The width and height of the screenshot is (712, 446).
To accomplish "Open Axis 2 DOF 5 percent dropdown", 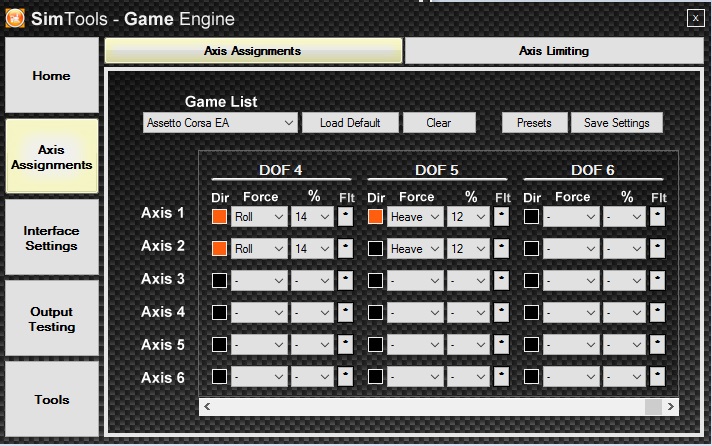I will [468, 248].
